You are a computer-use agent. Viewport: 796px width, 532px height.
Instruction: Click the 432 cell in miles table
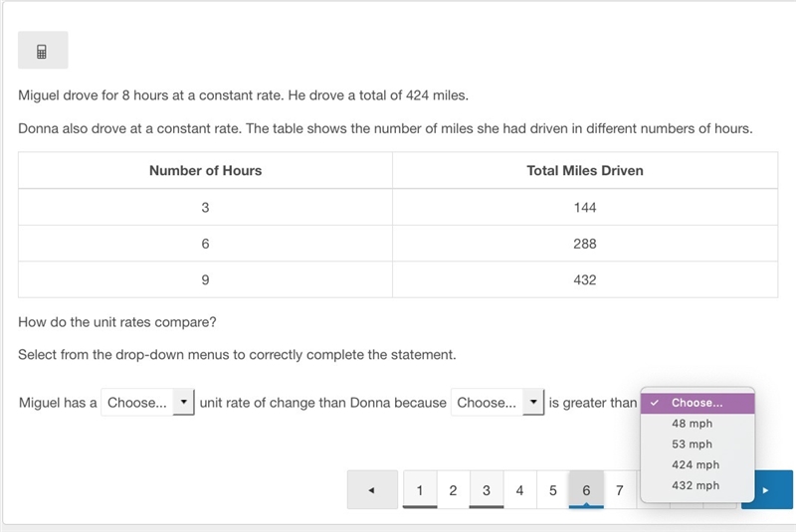coord(585,280)
